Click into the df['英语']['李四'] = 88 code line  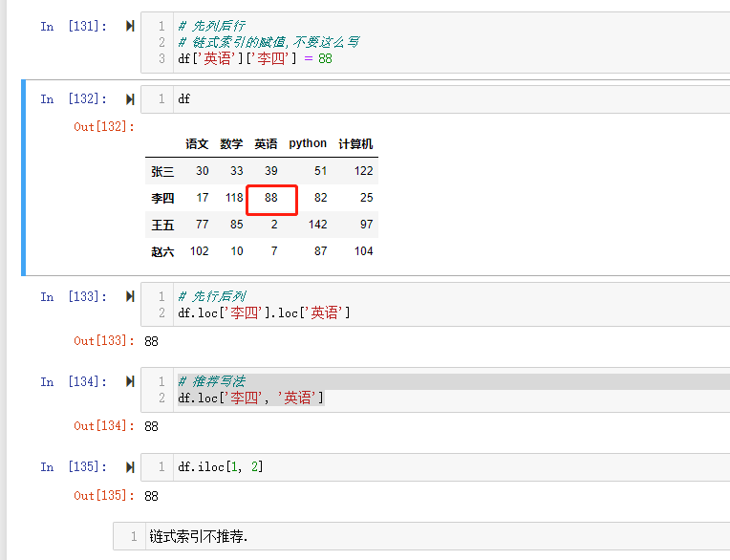coord(254,58)
